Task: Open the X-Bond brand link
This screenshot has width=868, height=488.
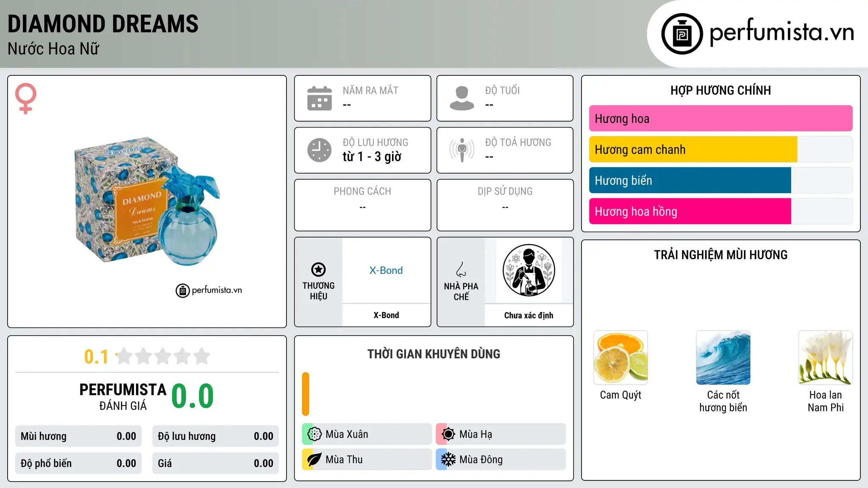Action: pos(386,270)
